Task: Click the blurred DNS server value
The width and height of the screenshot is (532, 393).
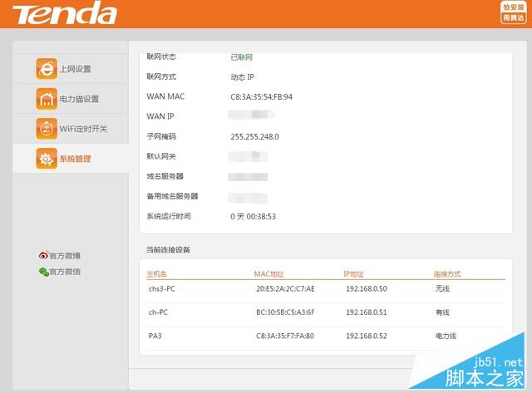Action: (x=248, y=177)
